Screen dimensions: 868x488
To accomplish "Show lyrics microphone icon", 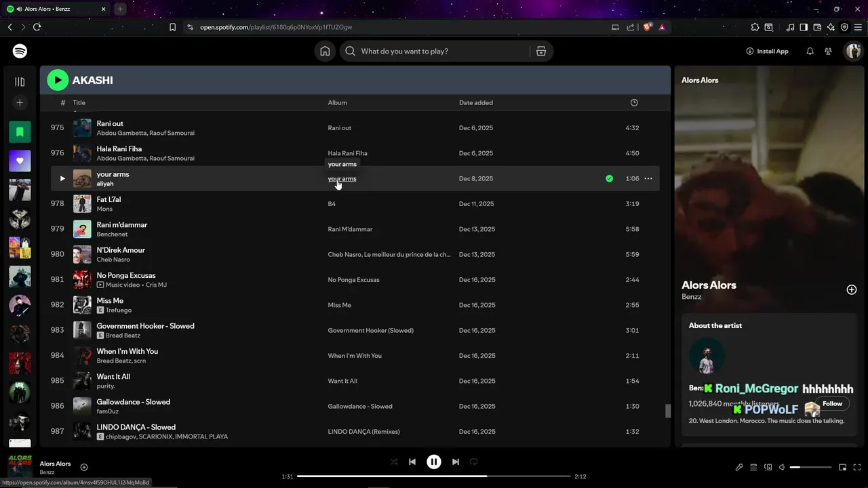I will tap(739, 467).
